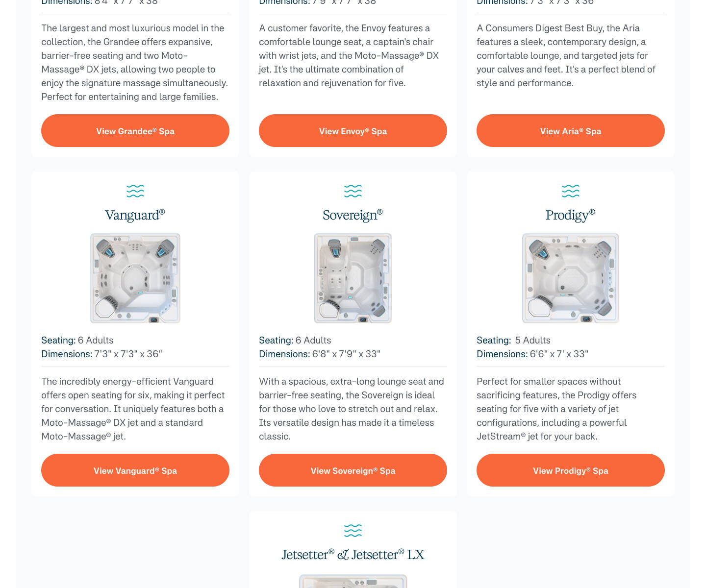Viewport: 706px width, 588px height.
Task: Select the View Aria Spa button
Action: (571, 131)
